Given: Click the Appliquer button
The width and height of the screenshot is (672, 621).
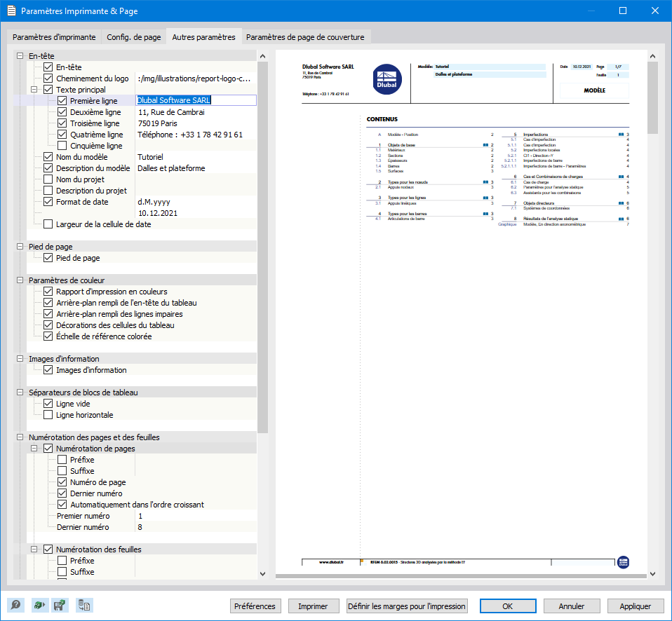Looking at the screenshot, I should [635, 606].
